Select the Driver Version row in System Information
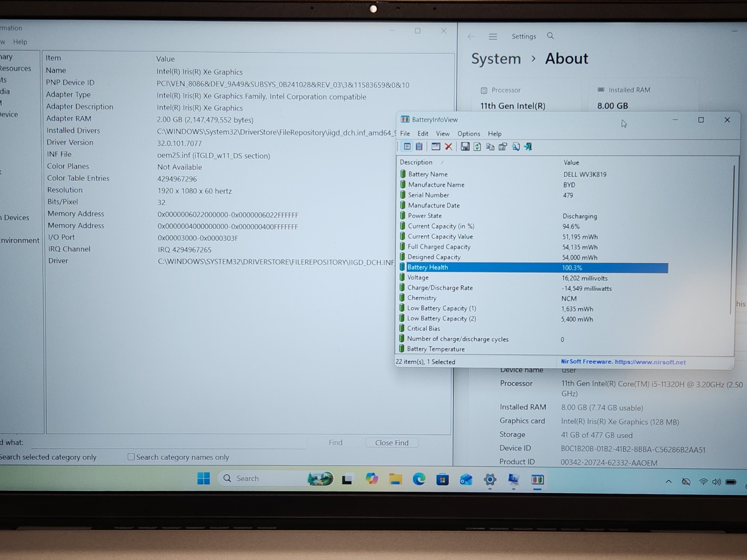This screenshot has height=560, width=747. click(247, 143)
